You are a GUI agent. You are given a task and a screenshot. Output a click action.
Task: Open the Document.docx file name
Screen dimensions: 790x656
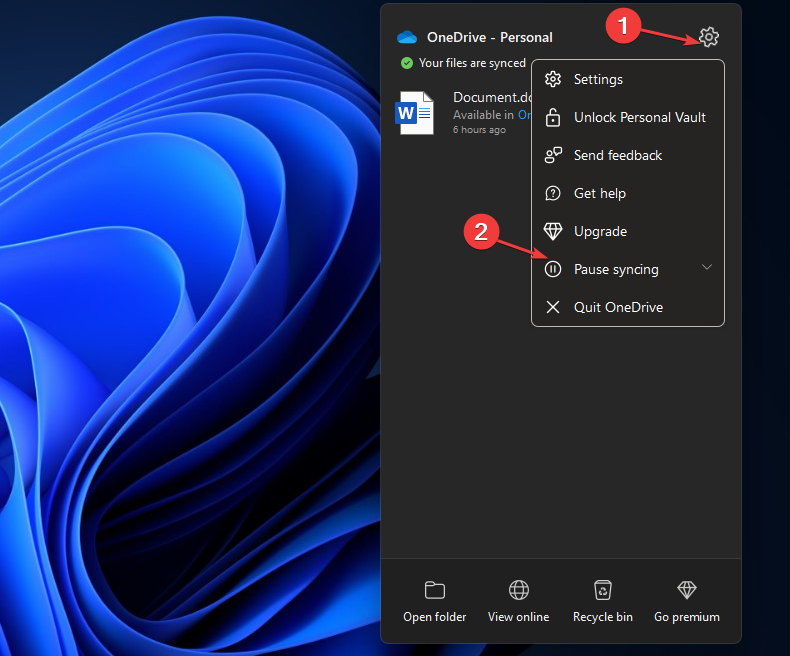[492, 97]
